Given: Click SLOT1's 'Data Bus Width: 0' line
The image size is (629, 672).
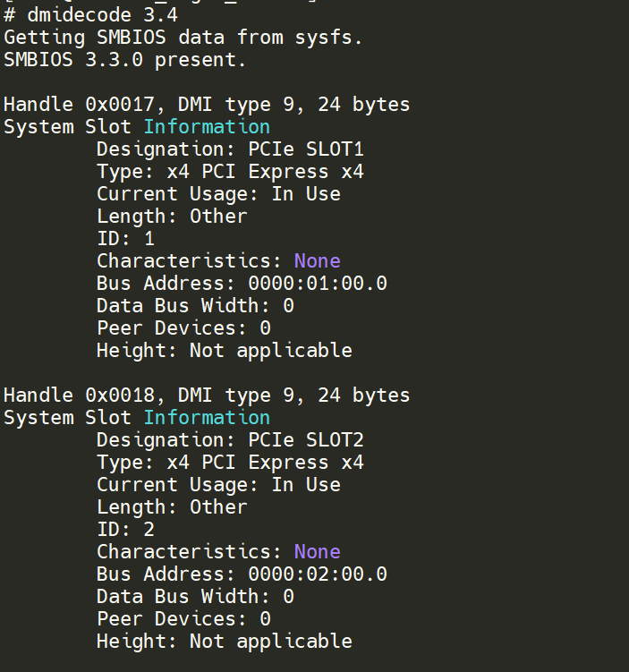Looking at the screenshot, I should pyautogui.click(x=195, y=306).
